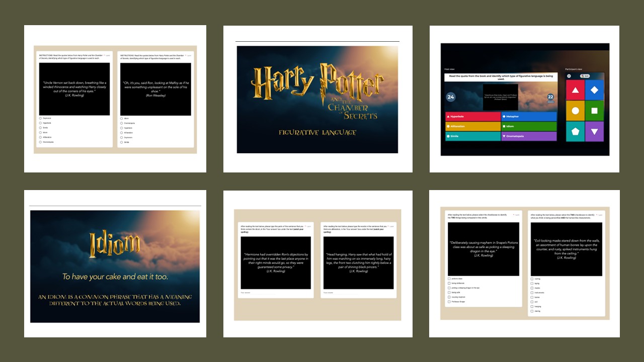Open the Idiom definition slide
Viewport: 644px width, 362px height.
tap(115, 266)
